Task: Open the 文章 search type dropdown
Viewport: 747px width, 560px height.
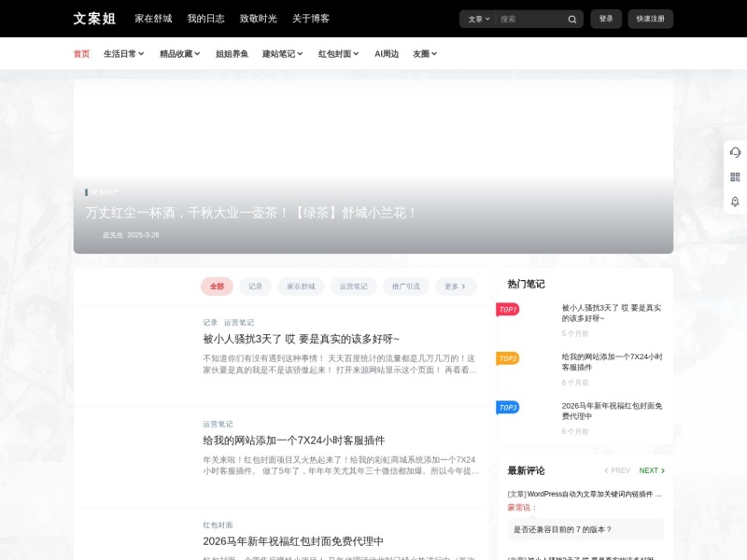Action: 478,19
